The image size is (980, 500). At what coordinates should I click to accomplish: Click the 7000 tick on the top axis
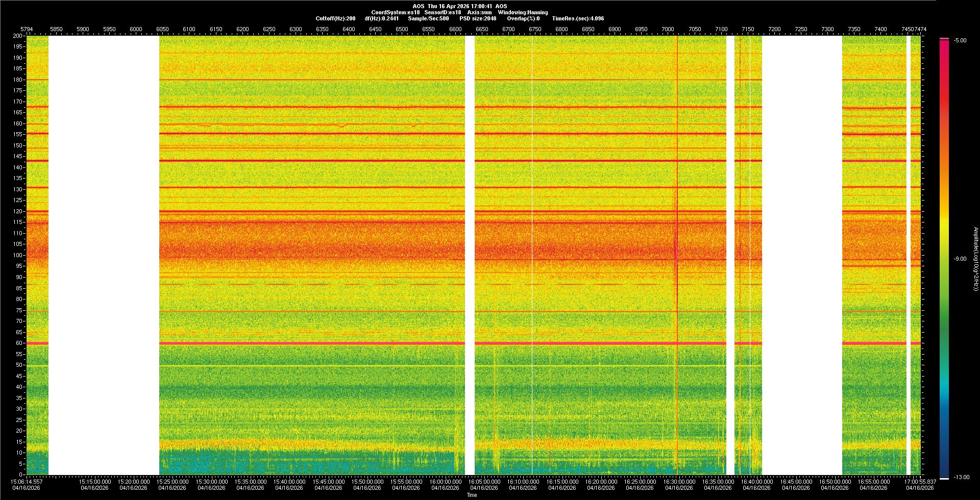click(x=668, y=29)
